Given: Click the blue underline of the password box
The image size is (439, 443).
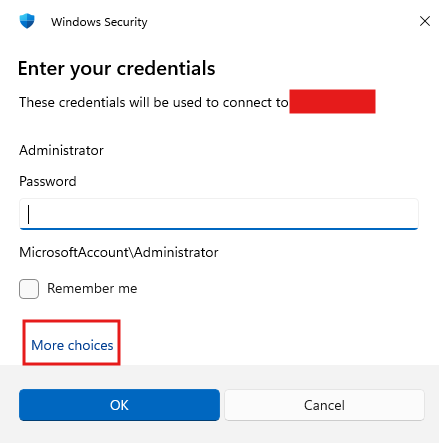Looking at the screenshot, I should coord(219,229).
